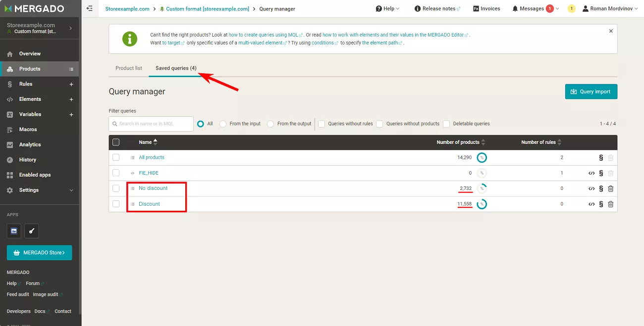Sort by Number of products column
The height and width of the screenshot is (326, 644).
pyautogui.click(x=461, y=142)
